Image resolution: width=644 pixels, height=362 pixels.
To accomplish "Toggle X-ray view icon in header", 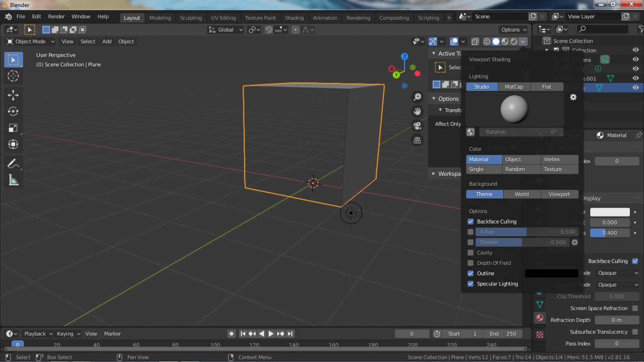I will [x=475, y=41].
